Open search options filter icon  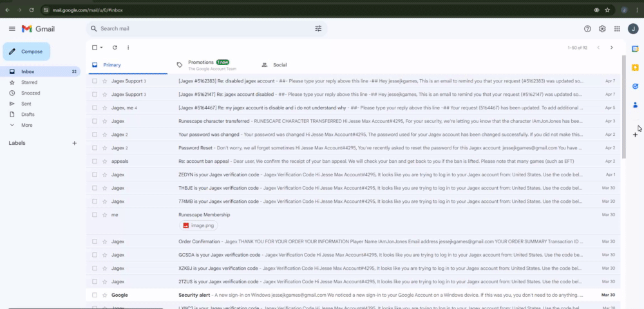[318, 29]
